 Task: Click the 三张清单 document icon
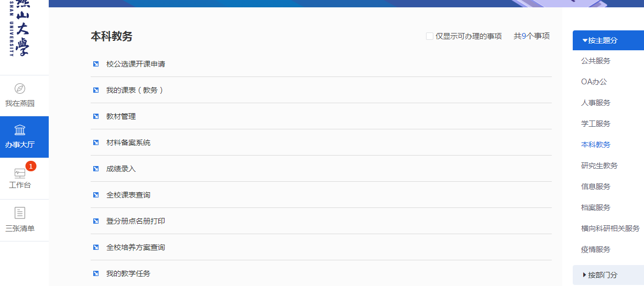coord(20,213)
